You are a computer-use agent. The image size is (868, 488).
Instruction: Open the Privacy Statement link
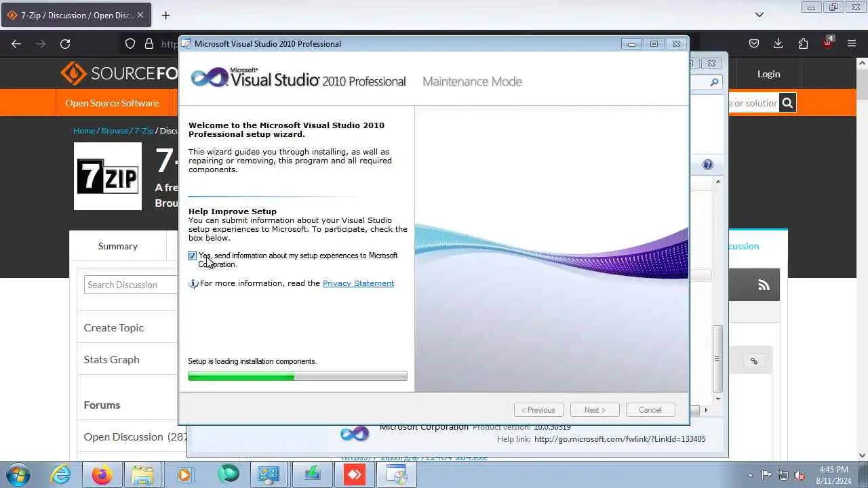pyautogui.click(x=358, y=283)
